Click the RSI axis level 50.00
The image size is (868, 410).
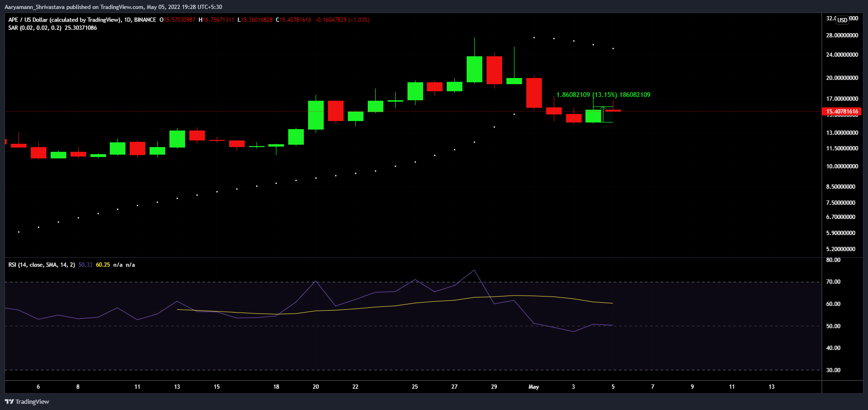pyautogui.click(x=833, y=326)
